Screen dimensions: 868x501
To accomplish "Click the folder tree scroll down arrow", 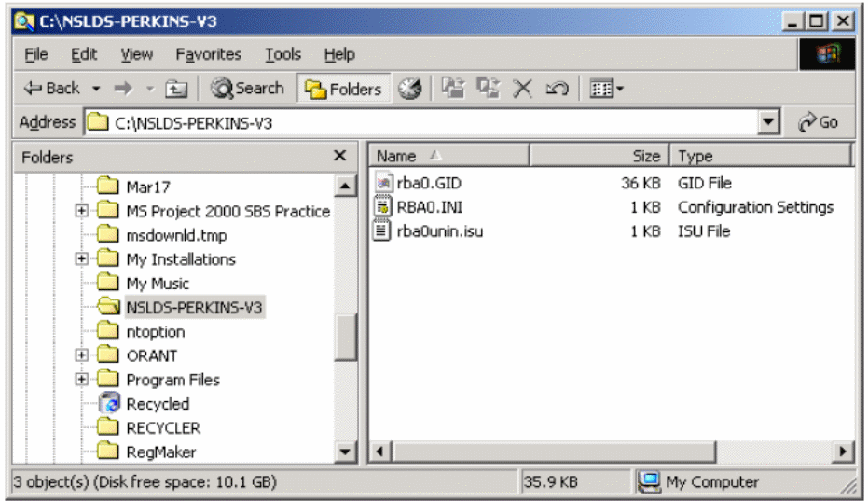I will [x=345, y=452].
